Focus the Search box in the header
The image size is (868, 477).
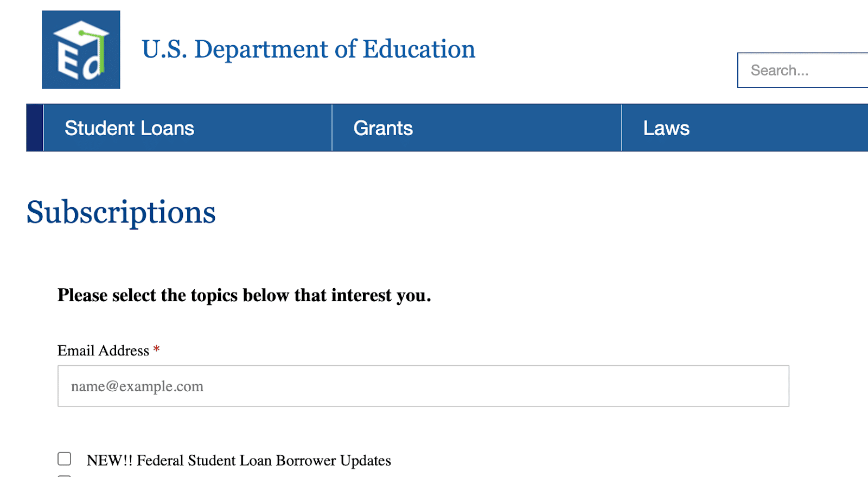(803, 70)
